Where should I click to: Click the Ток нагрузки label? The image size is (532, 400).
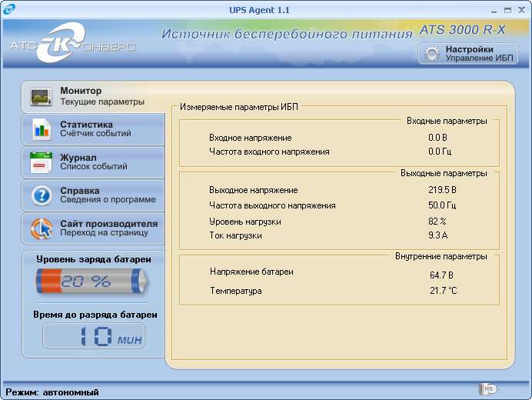(235, 235)
